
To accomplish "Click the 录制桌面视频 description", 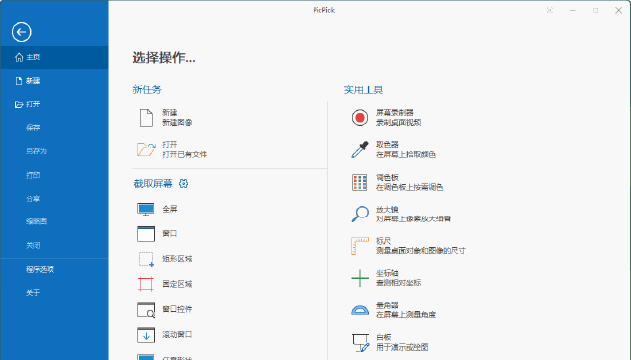I will tap(398, 122).
